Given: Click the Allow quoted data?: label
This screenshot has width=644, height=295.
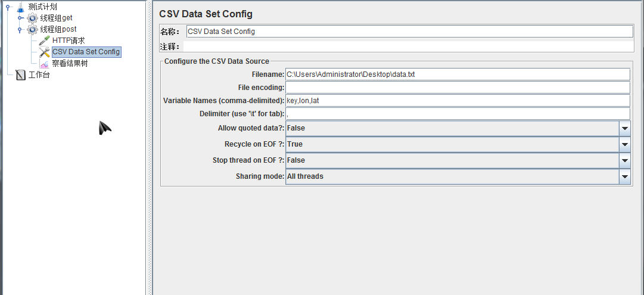Looking at the screenshot, I should click(251, 128).
